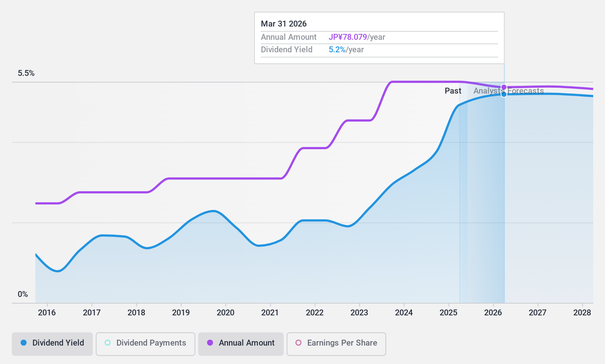Click the JP¥78.079/year value in tooltip
Viewport: 605px width, 364px height.
tap(357, 37)
